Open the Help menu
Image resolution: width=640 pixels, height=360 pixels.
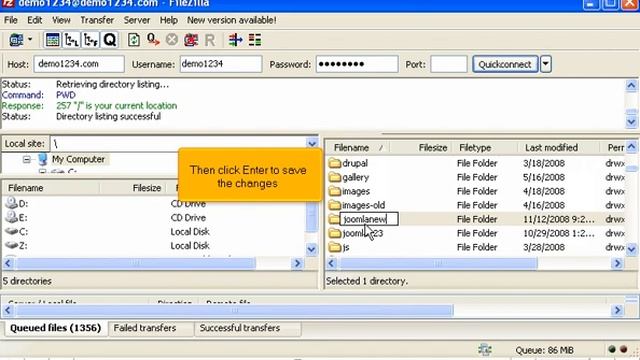click(169, 20)
